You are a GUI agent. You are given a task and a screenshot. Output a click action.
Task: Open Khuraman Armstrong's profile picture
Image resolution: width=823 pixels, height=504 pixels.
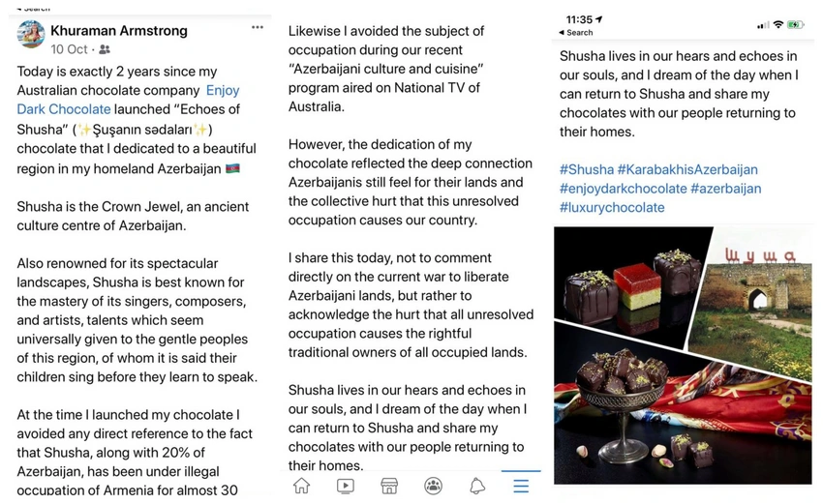[30, 35]
